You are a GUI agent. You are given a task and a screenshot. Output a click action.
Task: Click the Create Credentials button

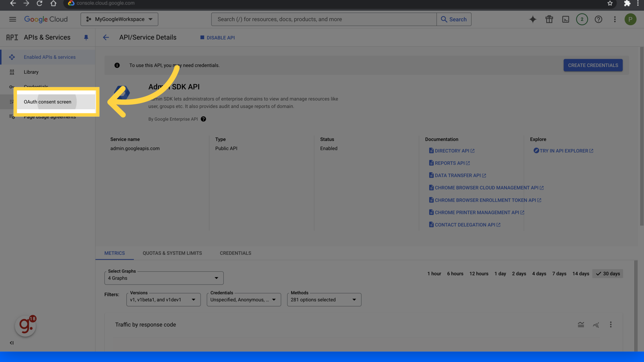click(x=593, y=65)
